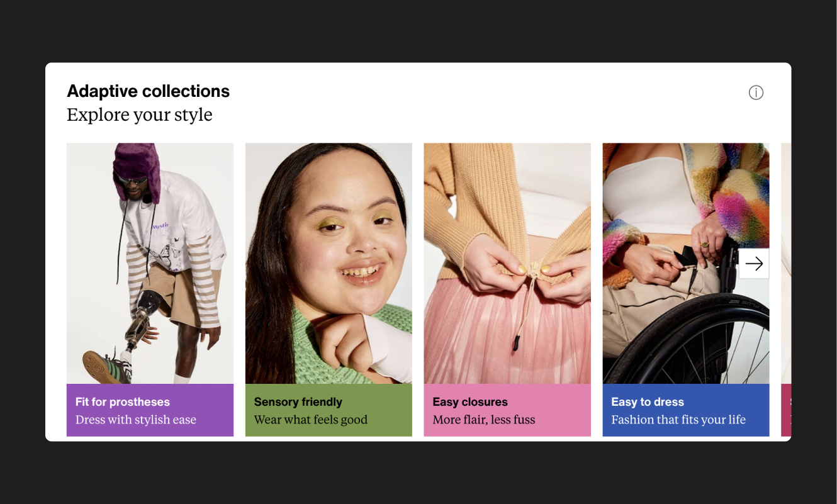Choose the blue Easy to dress banner
837x504 pixels.
[x=686, y=410]
